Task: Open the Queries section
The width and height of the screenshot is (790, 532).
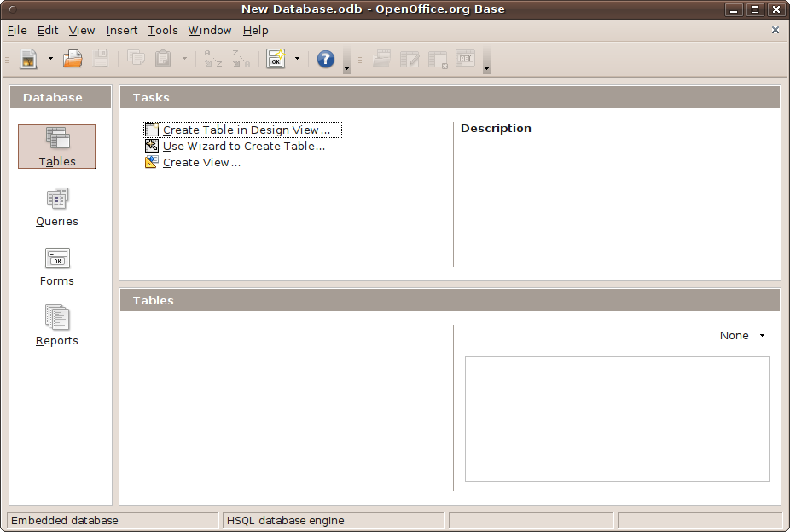Action: (56, 207)
